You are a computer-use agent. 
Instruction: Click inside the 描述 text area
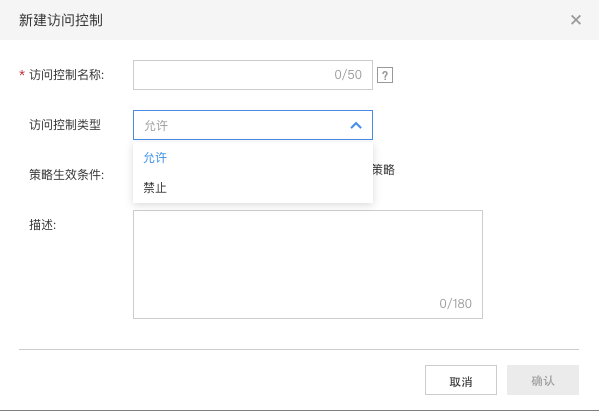point(308,264)
